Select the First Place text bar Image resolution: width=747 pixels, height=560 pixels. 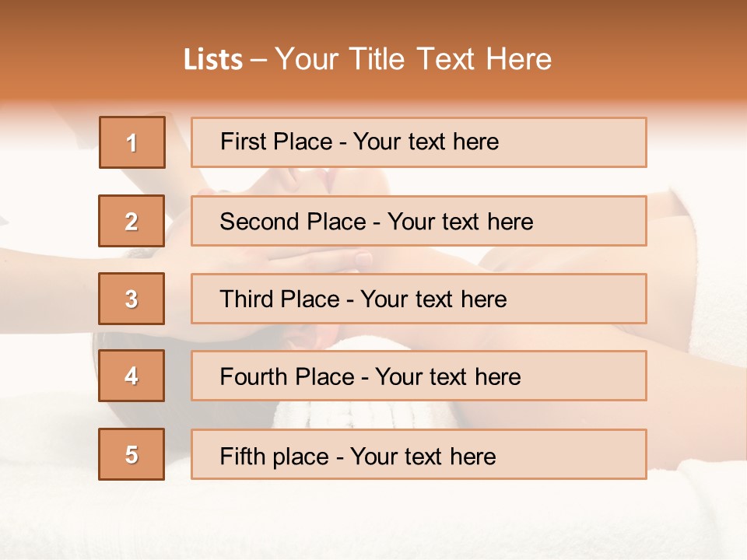click(419, 142)
